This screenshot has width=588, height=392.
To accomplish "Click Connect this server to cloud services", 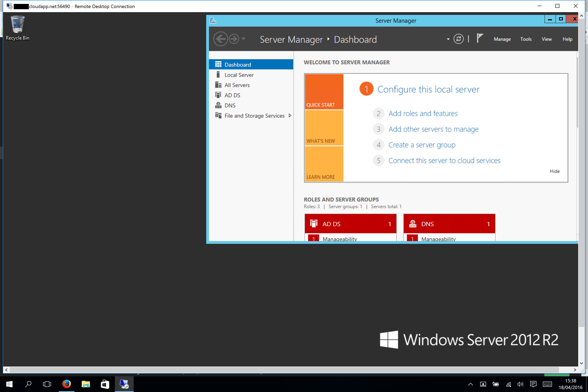I will (444, 161).
